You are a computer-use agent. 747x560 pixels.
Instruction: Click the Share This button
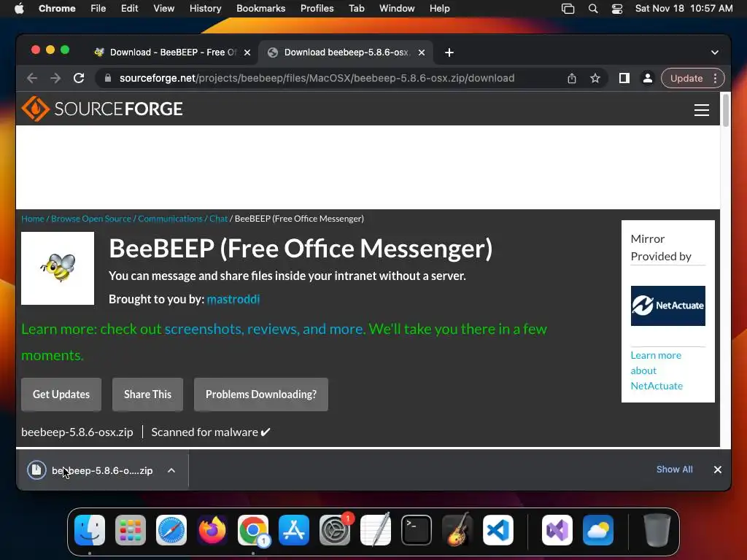coord(147,394)
